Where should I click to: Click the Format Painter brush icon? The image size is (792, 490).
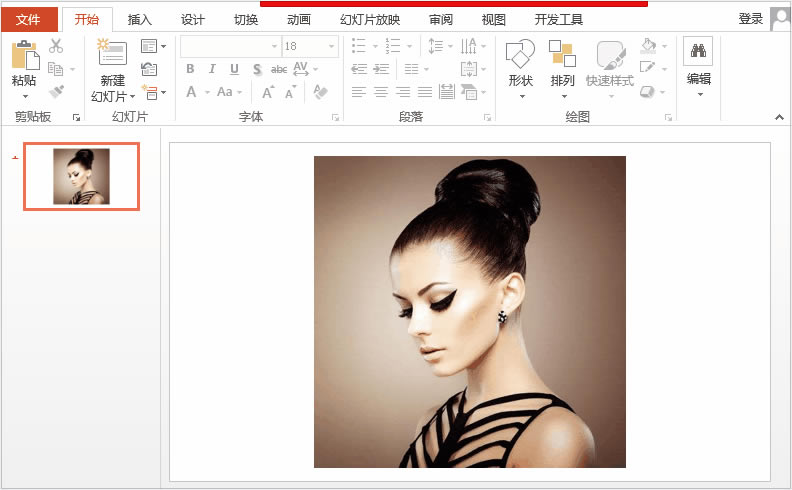(x=56, y=91)
